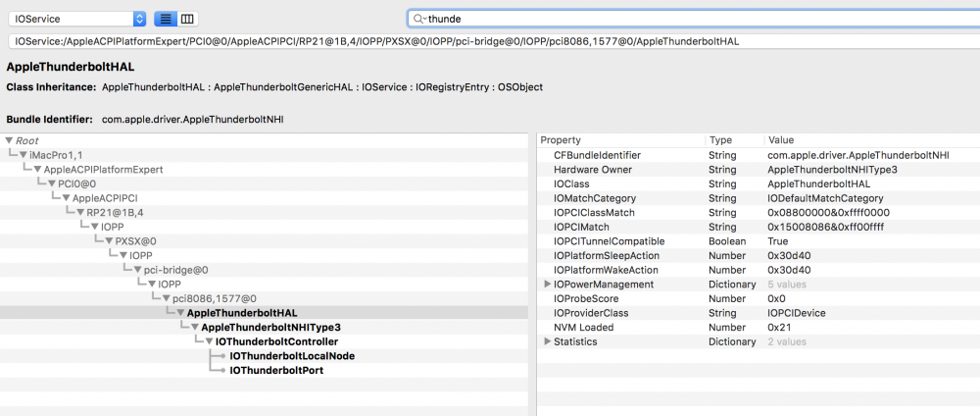The height and width of the screenshot is (416, 980).
Task: Click Hardware Owner value AppleThunderboltNHIType3
Action: point(832,169)
